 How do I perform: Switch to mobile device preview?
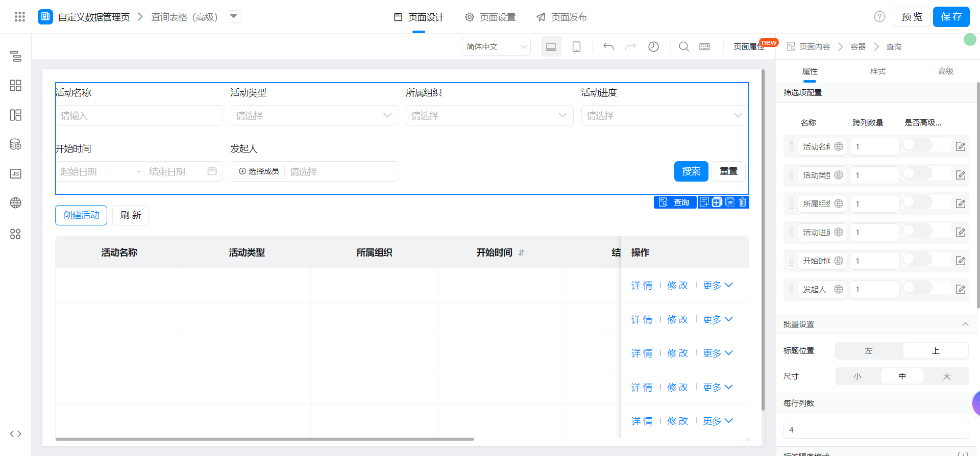(x=577, y=46)
